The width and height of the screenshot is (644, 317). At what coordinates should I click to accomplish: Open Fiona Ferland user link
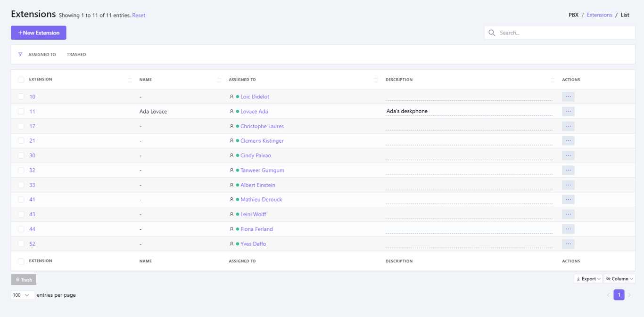(x=256, y=229)
